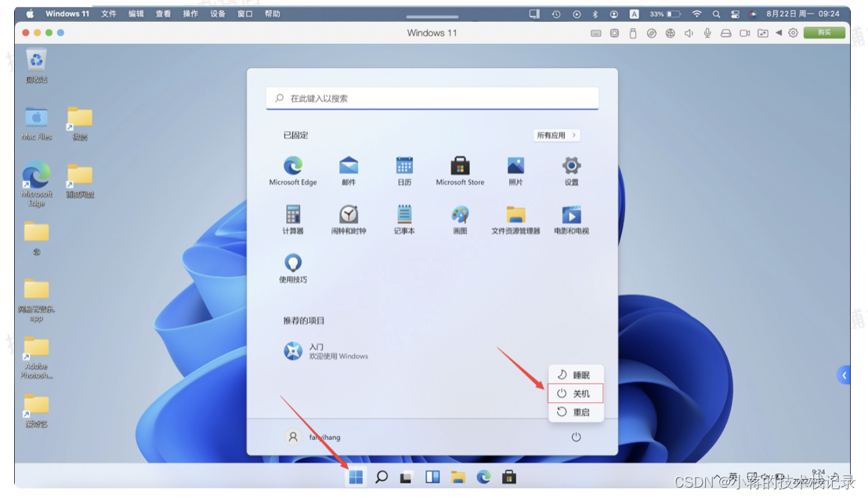Open the fanyihang user account

tap(313, 437)
